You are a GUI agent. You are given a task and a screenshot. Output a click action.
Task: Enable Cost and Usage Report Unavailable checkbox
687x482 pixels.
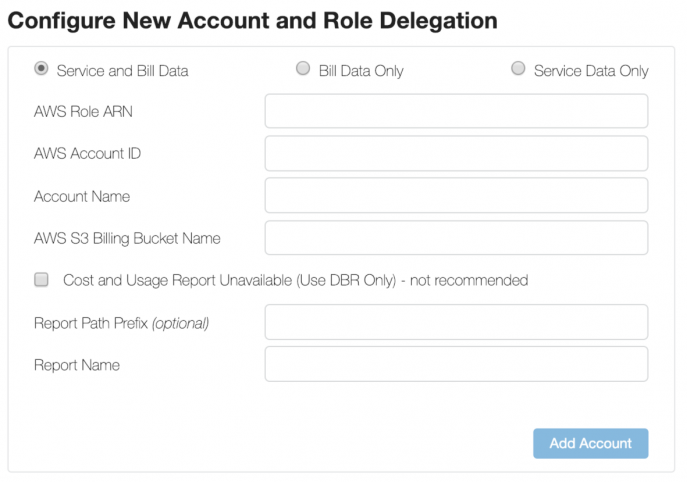(41, 280)
